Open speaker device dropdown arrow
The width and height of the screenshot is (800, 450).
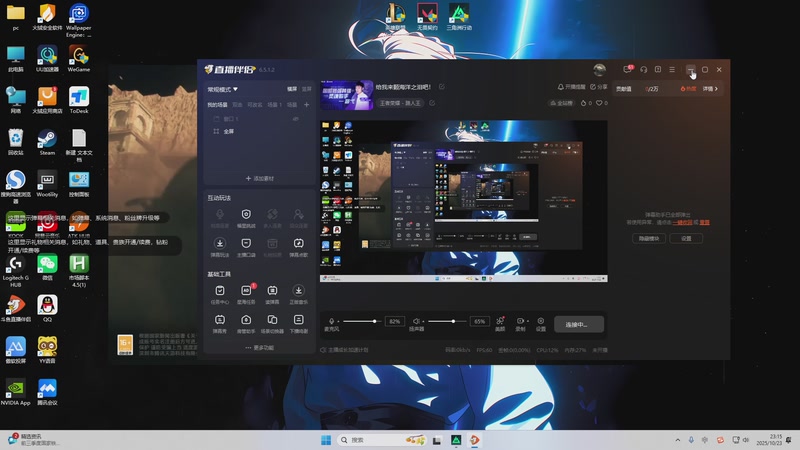coord(423,321)
